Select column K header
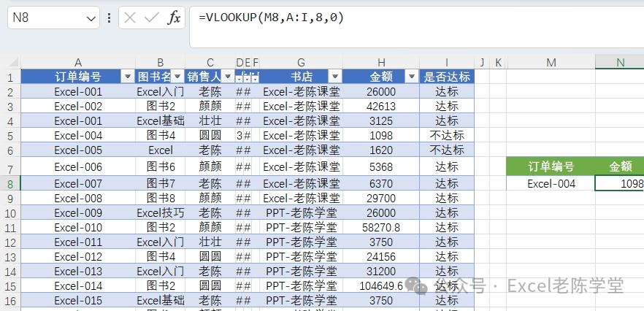Screen dimensions: 644x311 [x=498, y=63]
